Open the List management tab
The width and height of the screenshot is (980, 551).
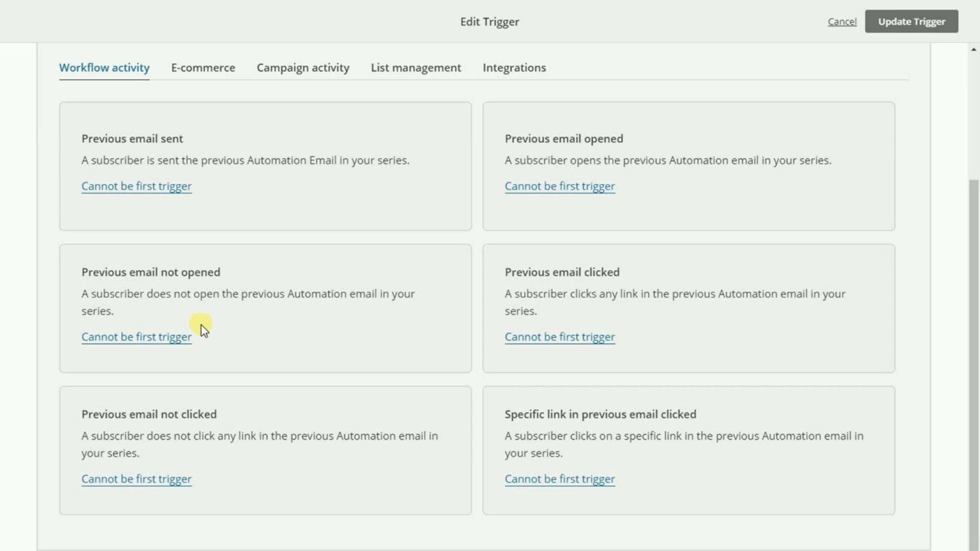[x=416, y=67]
